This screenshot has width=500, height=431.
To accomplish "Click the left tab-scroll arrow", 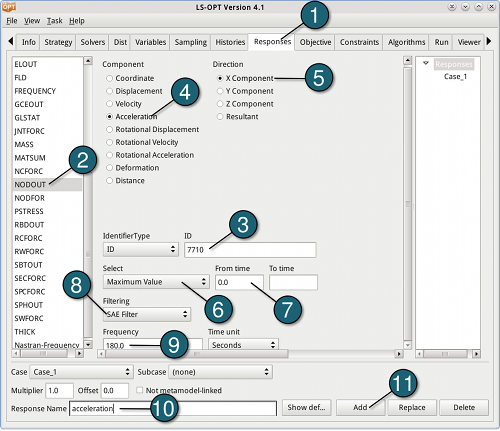I will [11, 41].
